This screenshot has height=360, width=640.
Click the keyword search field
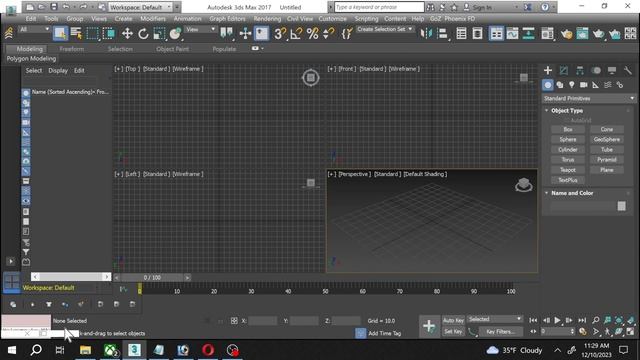coord(379,7)
